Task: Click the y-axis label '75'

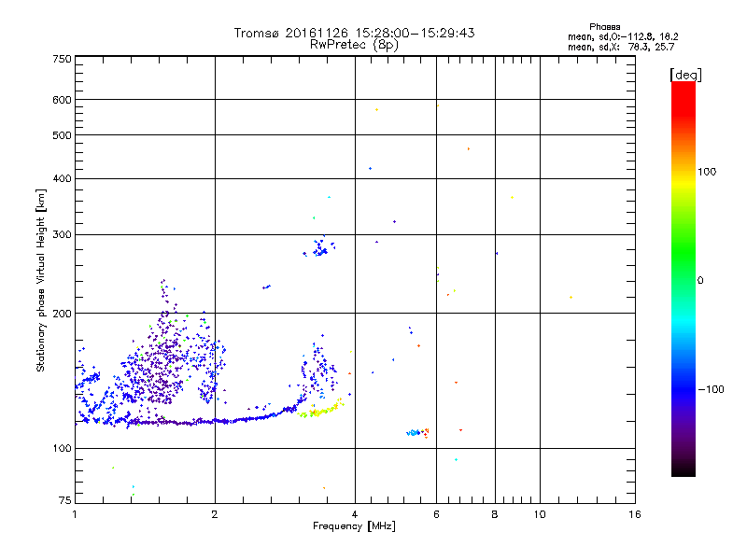Action: click(65, 500)
